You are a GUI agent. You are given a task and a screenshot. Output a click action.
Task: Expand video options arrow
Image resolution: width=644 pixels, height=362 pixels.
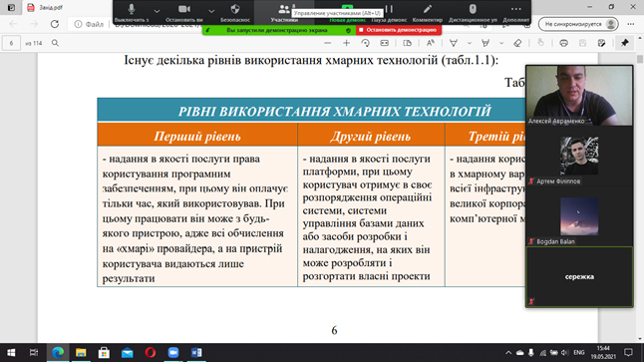(x=211, y=11)
